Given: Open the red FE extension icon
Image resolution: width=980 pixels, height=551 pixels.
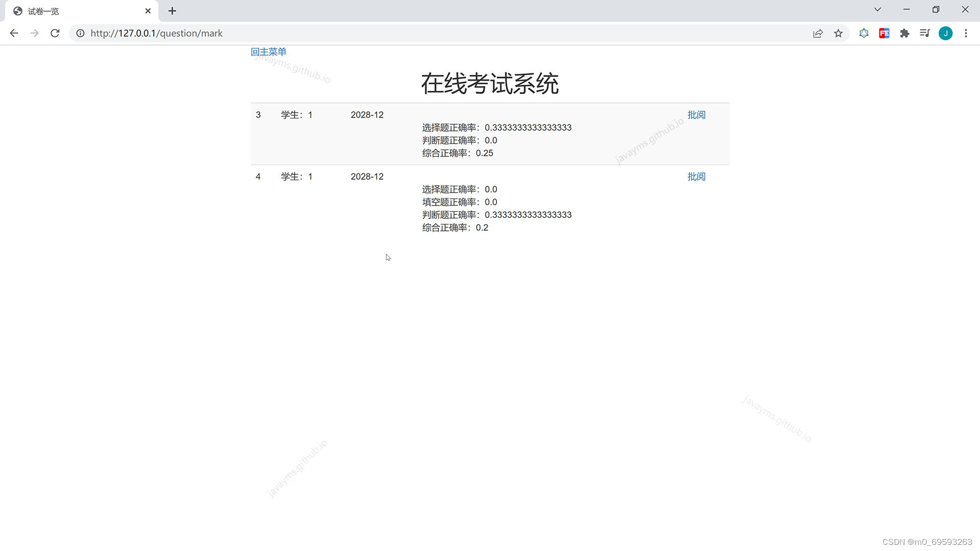Looking at the screenshot, I should 884,33.
